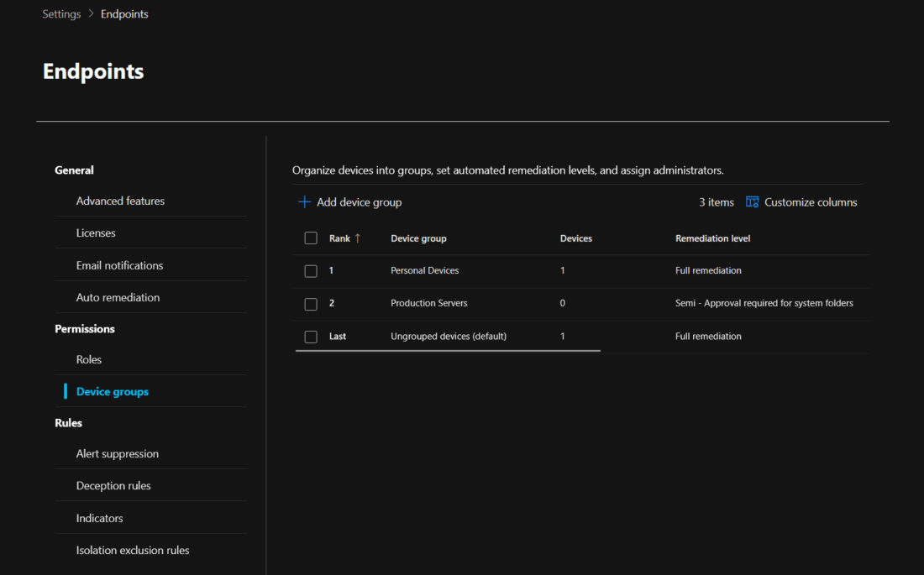
Task: Click Full remediation in Ungrouped devices row
Action: (708, 336)
